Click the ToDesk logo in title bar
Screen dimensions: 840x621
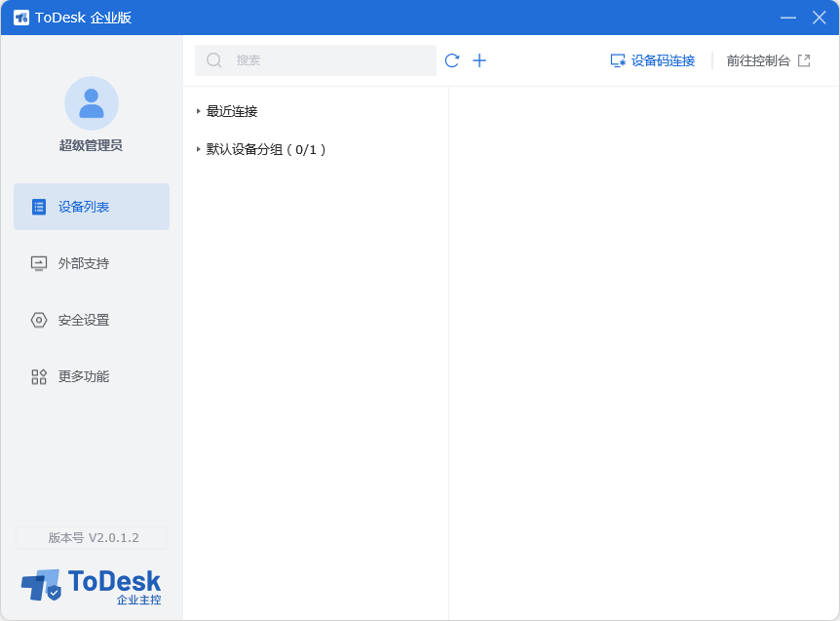tap(21, 18)
